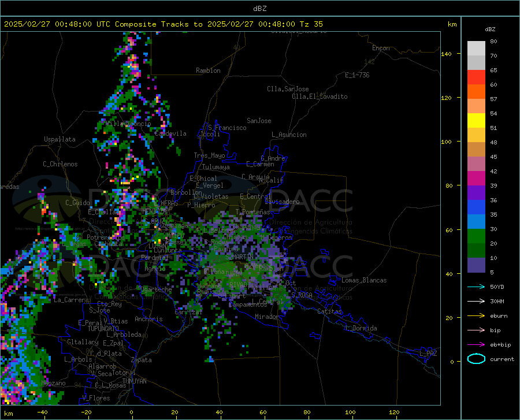The width and height of the screenshot is (520, 420).
Task: Click the 'Ugarteche' map label
Action: pos(157,289)
